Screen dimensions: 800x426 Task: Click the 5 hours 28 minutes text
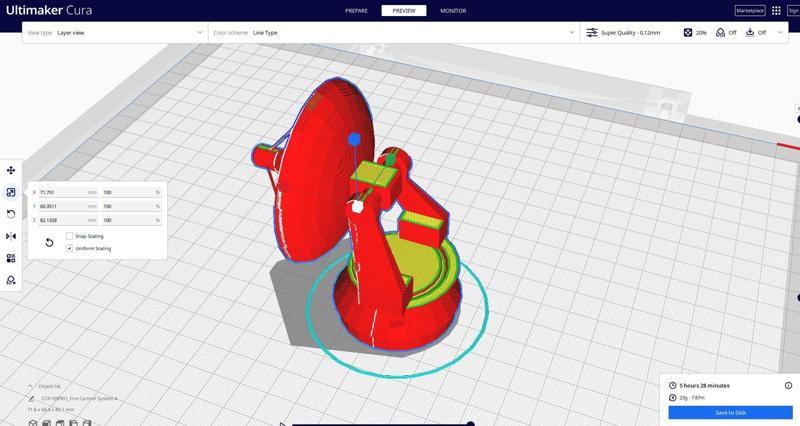[x=704, y=386]
